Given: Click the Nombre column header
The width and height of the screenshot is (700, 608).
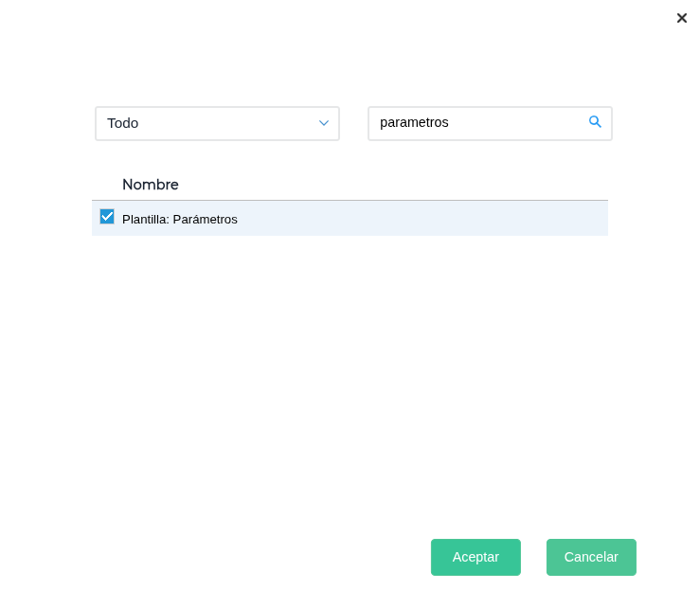Looking at the screenshot, I should pos(151,185).
